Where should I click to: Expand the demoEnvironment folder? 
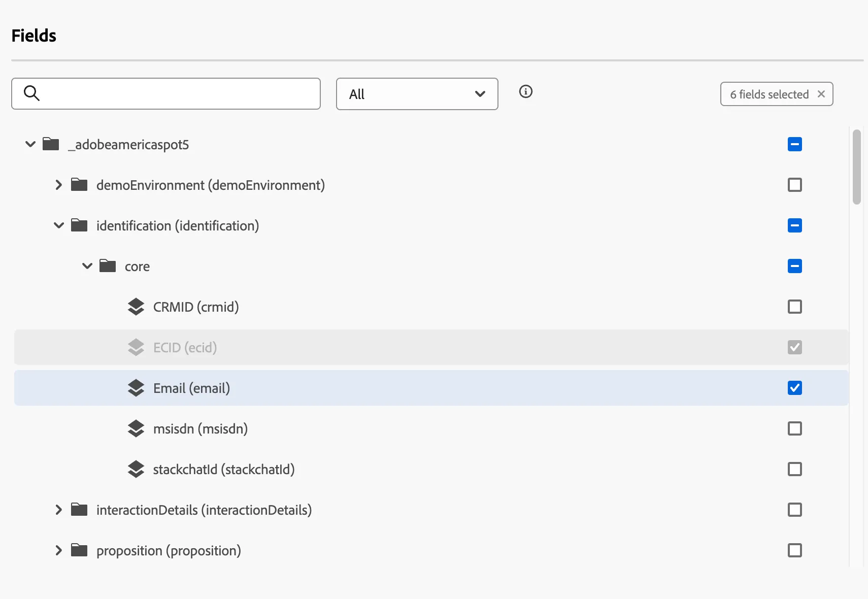pos(58,185)
